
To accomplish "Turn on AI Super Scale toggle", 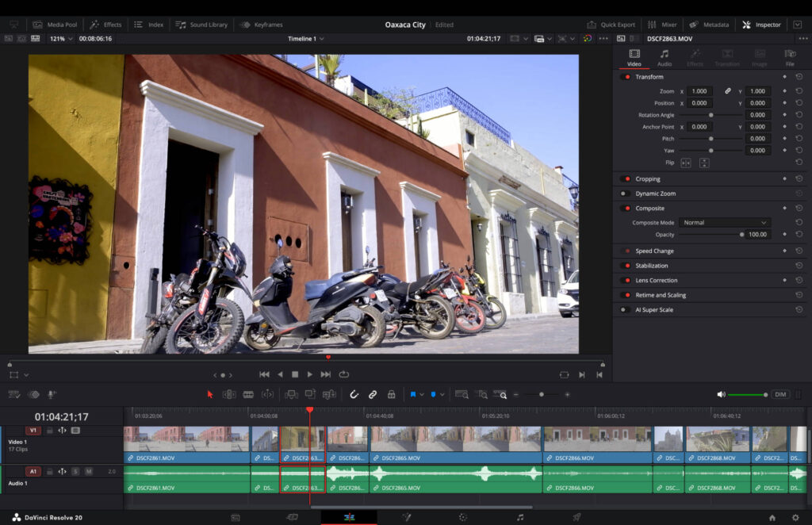I will pos(626,310).
